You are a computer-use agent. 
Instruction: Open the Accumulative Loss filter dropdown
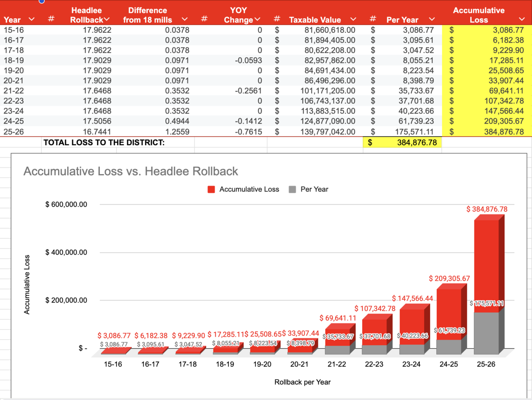point(521,19)
